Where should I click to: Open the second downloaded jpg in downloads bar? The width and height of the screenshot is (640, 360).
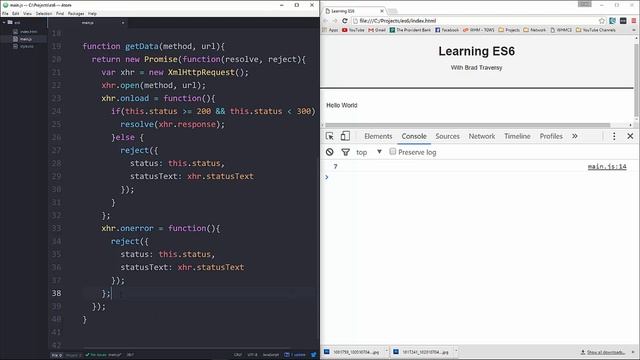[x=422, y=351]
